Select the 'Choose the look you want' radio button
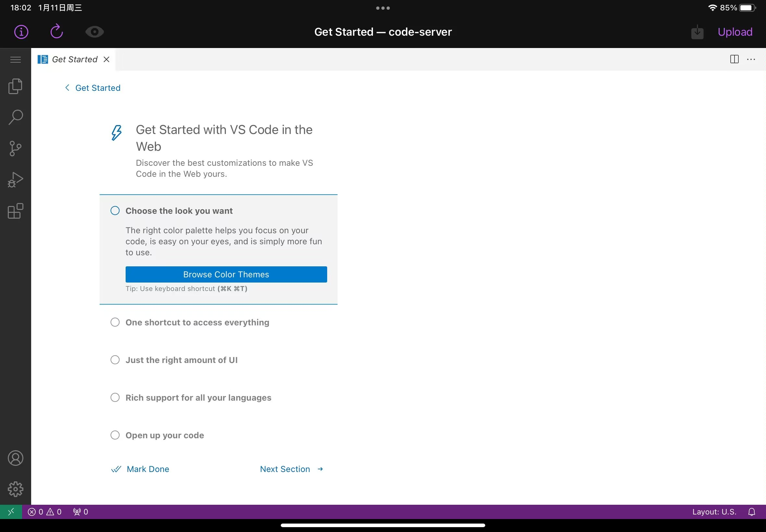 tap(115, 211)
